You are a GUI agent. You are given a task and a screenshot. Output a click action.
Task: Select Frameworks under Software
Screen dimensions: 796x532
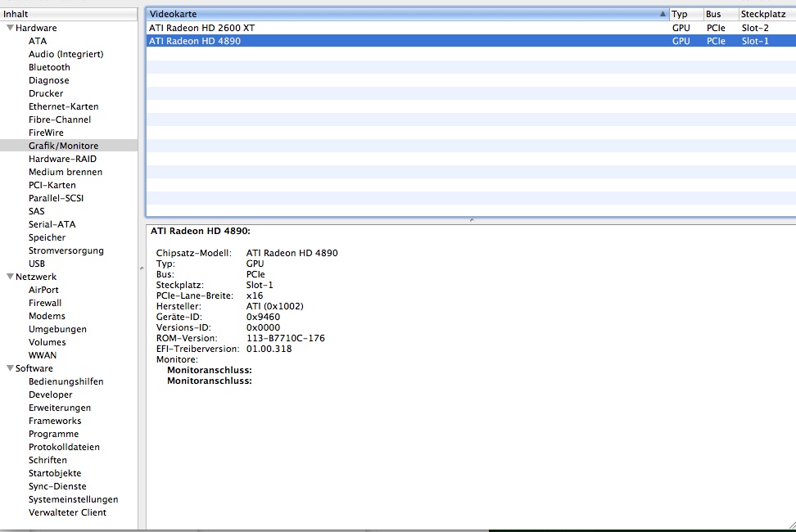(55, 421)
